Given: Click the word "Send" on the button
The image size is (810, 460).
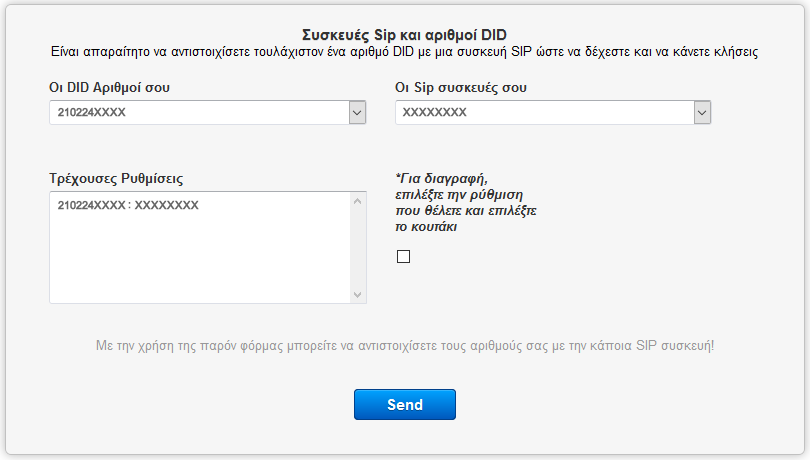Looking at the screenshot, I should 404,405.
